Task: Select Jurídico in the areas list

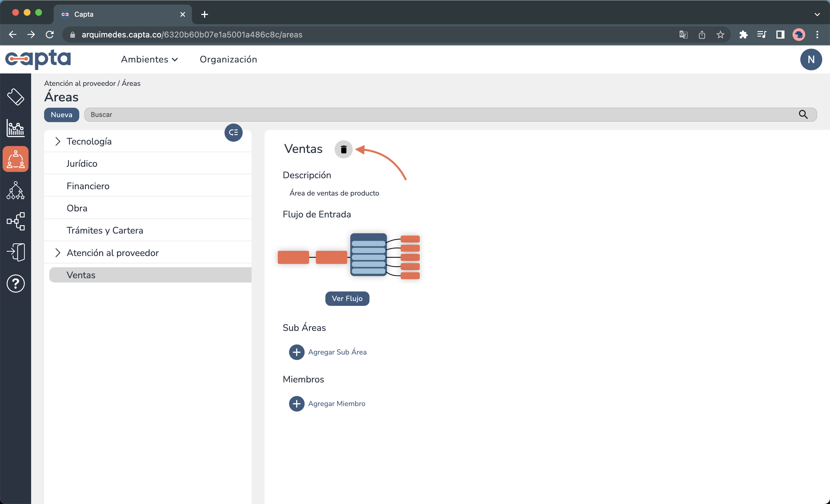Action: point(82,164)
